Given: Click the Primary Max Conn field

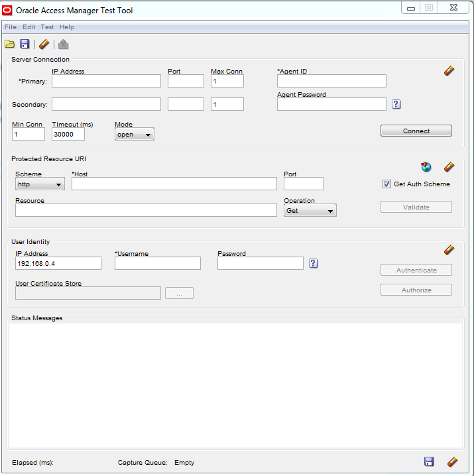Looking at the screenshot, I should click(x=227, y=81).
